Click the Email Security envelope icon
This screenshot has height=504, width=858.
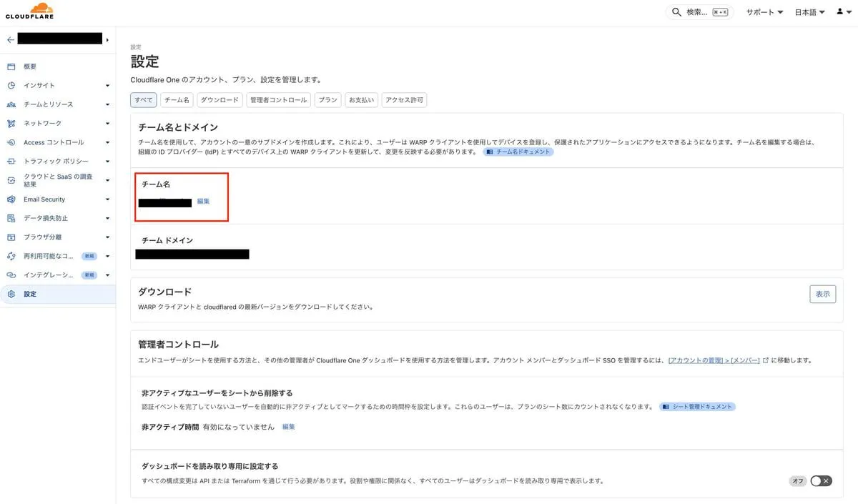[x=11, y=199]
